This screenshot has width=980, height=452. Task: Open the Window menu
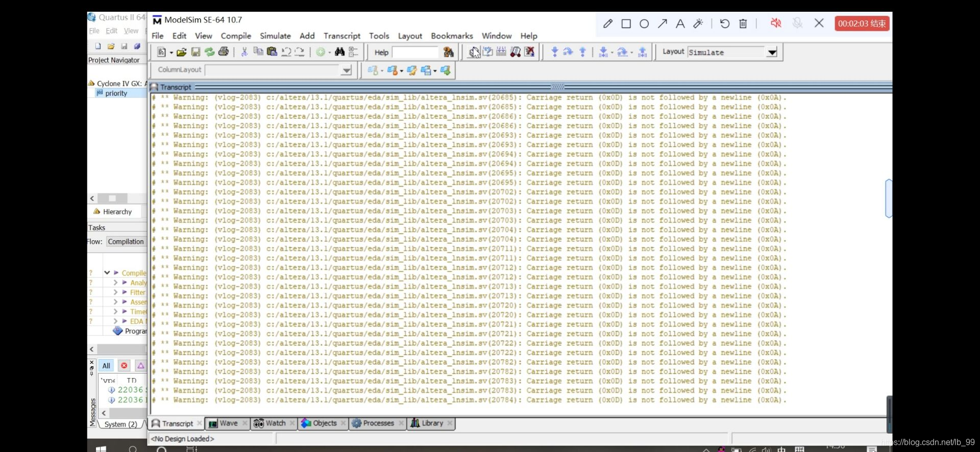point(497,36)
